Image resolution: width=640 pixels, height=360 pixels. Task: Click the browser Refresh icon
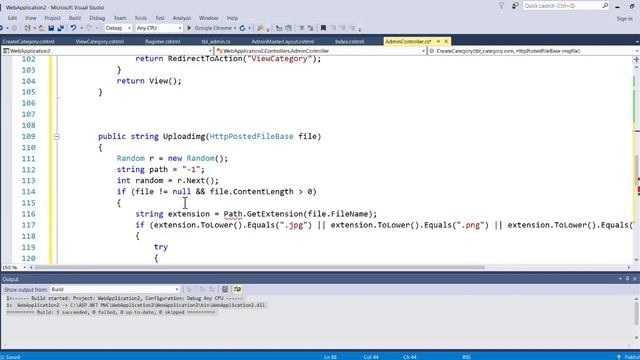[x=242, y=28]
